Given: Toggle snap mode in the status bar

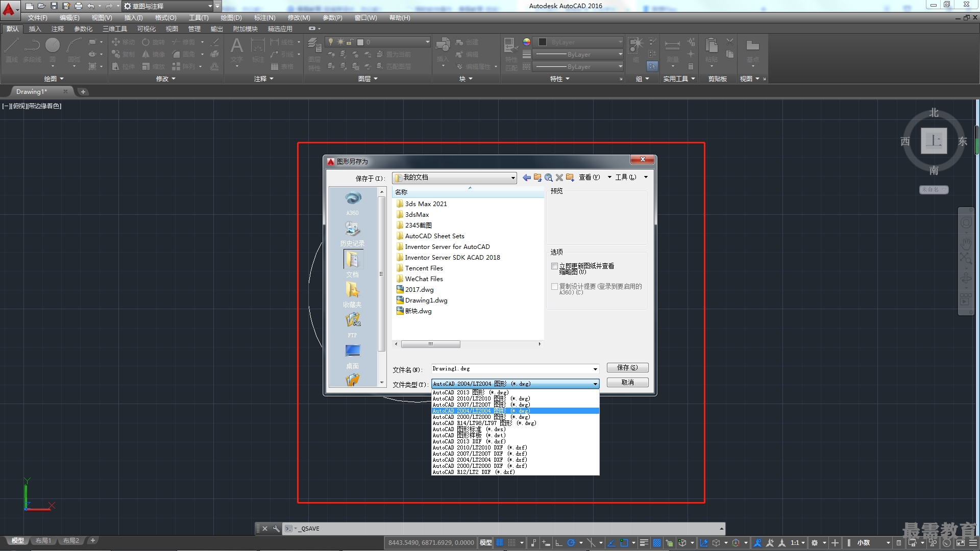Looking at the screenshot, I should pos(511,543).
